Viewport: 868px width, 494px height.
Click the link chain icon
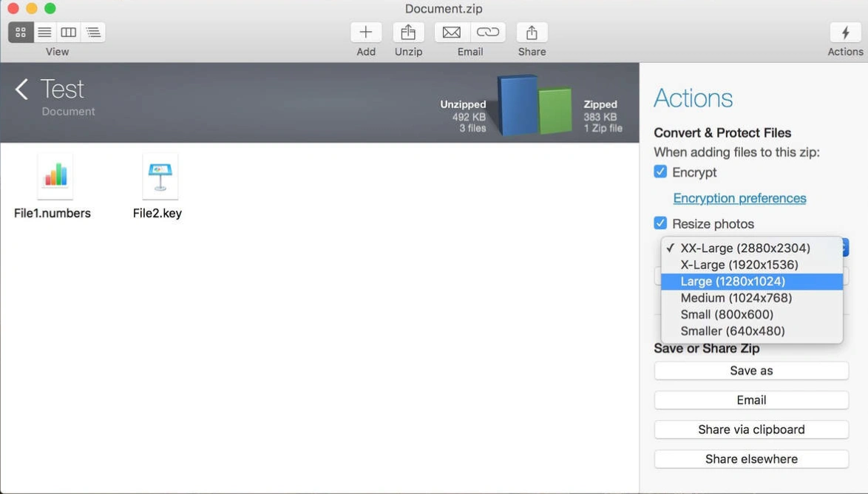488,32
